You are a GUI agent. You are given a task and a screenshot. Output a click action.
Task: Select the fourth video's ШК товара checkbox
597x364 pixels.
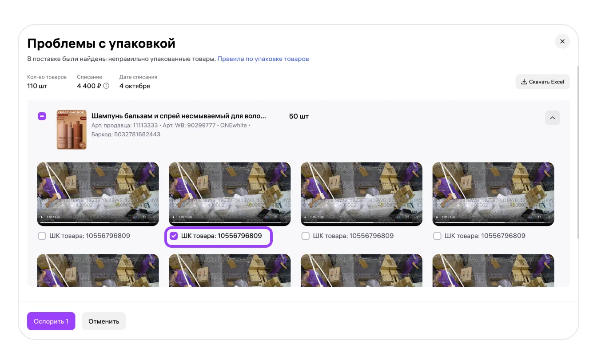coord(437,236)
